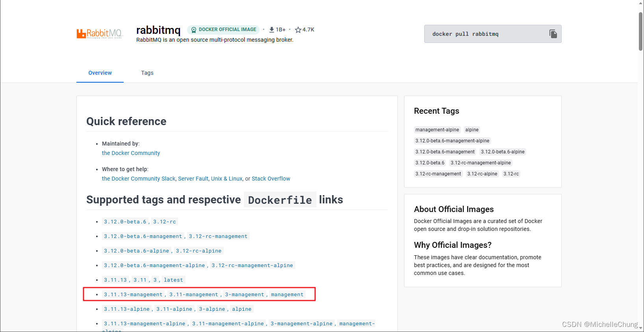Open the 3.11.13-management-alpine Dockerfile link
This screenshot has width=644, height=332.
pyautogui.click(x=145, y=324)
